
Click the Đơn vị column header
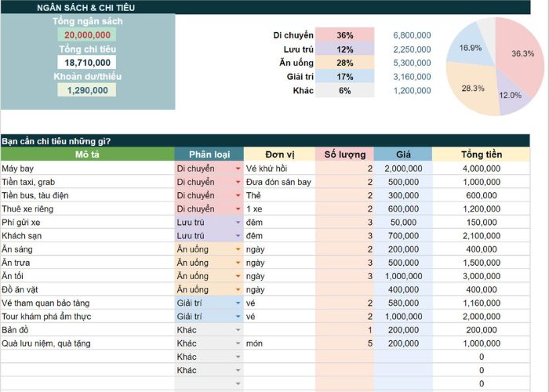pos(279,154)
